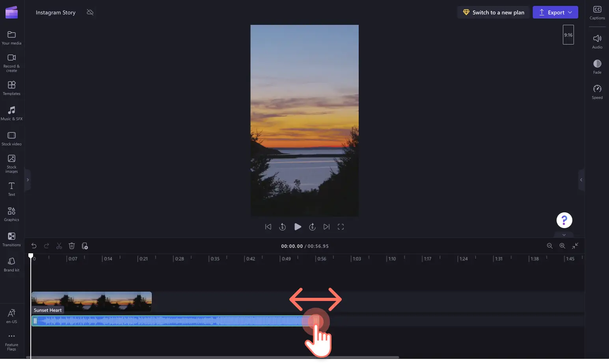Play the video preview
The width and height of the screenshot is (609, 364).
tap(298, 227)
